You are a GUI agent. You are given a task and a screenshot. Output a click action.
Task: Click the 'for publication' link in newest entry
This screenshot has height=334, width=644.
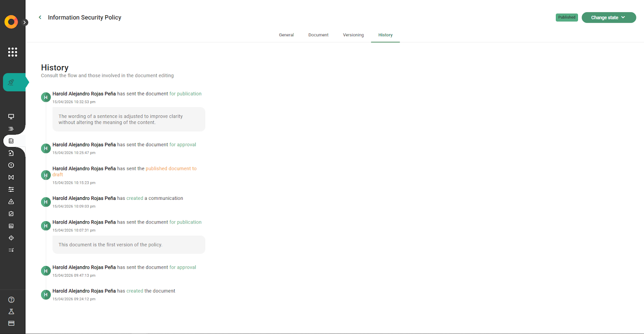tap(185, 94)
